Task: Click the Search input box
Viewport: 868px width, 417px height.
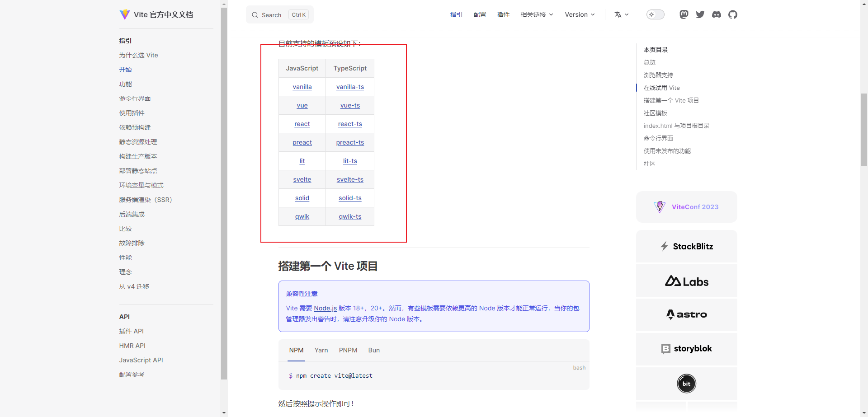Action: (x=280, y=15)
